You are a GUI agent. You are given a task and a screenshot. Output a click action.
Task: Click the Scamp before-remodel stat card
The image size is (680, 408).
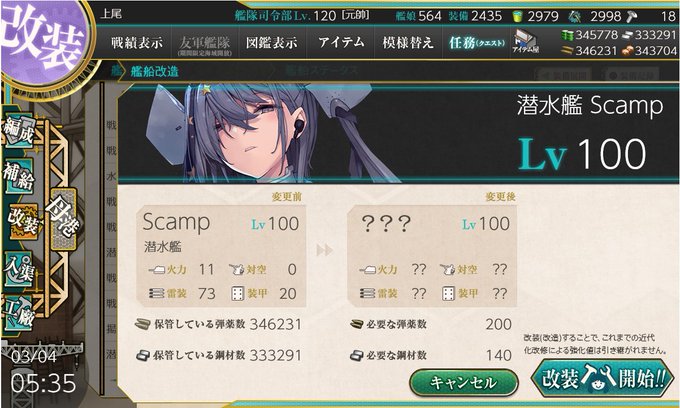point(222,256)
